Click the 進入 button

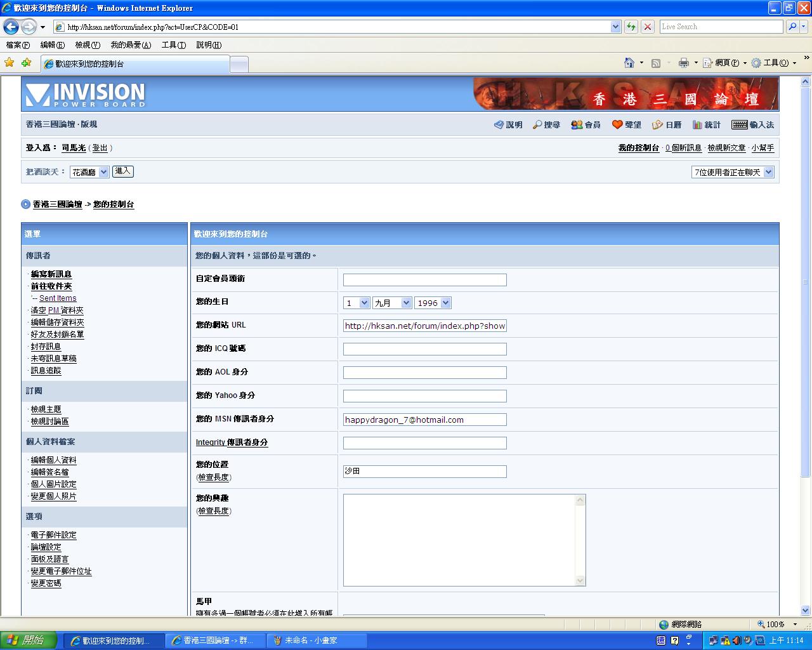tap(122, 171)
